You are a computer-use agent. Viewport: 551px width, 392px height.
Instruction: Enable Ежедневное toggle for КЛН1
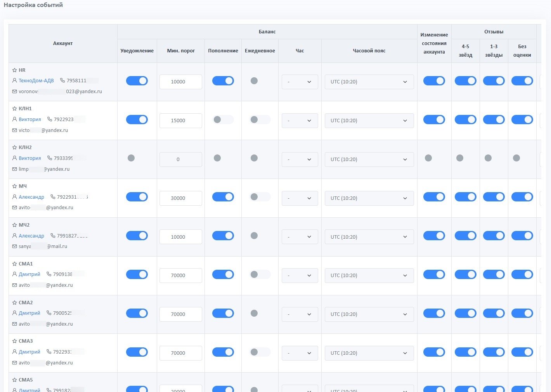260,120
